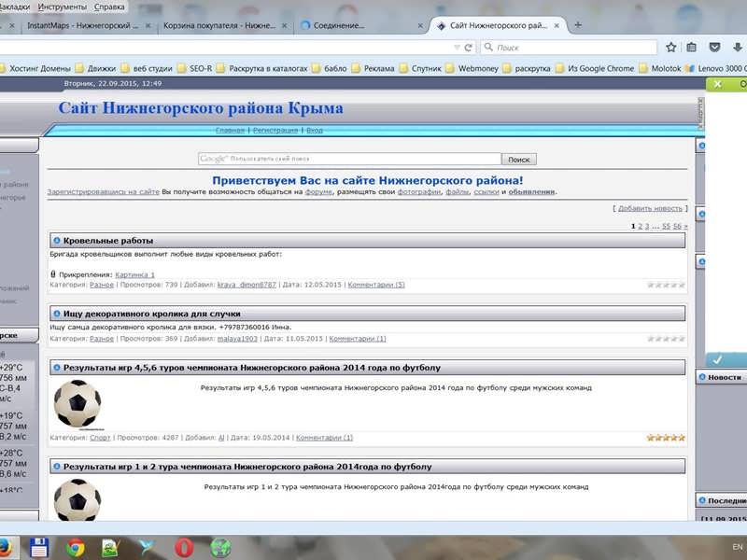747x560 pixels.
Task: Click the floppy disk icon in taskbar
Action: point(39,547)
